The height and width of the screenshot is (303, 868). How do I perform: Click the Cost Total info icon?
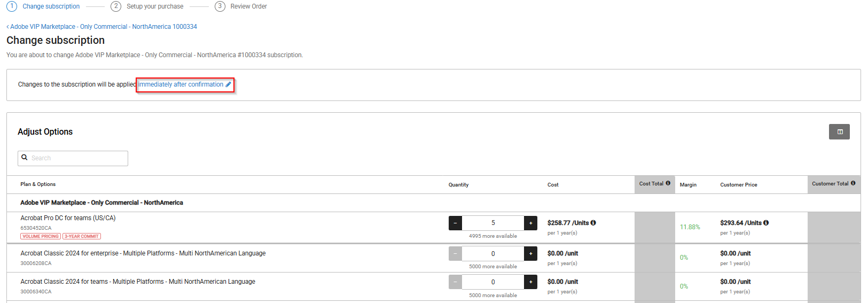click(x=668, y=183)
